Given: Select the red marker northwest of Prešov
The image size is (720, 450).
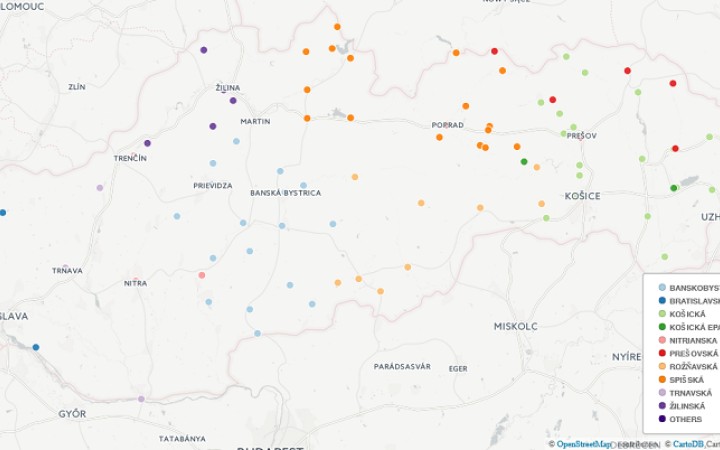Looking at the screenshot, I should pos(552,100).
